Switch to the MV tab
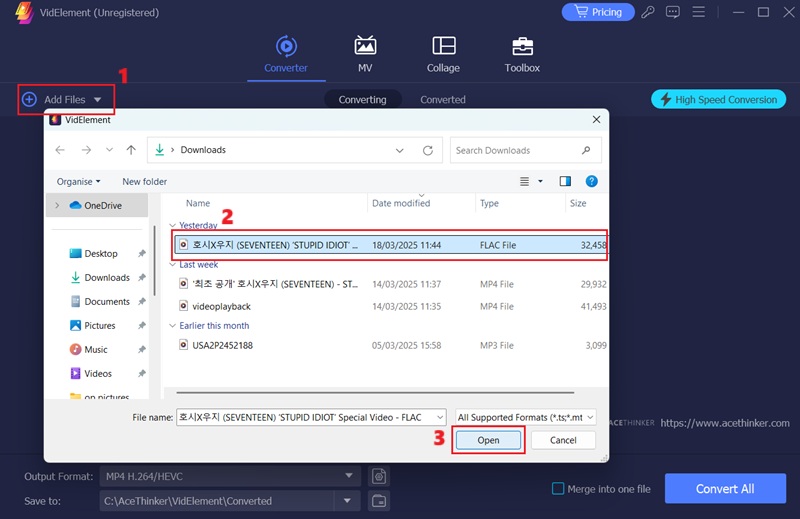 [365, 54]
